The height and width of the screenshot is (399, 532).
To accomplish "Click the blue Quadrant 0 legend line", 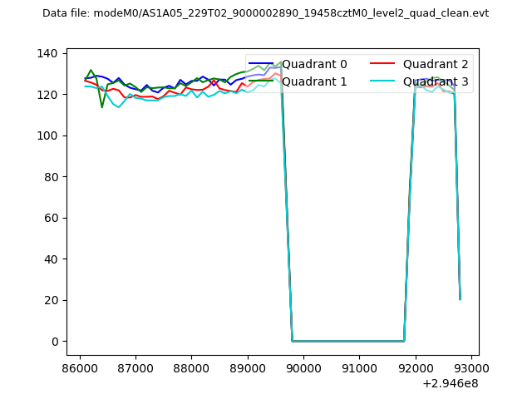I will tap(261, 64).
